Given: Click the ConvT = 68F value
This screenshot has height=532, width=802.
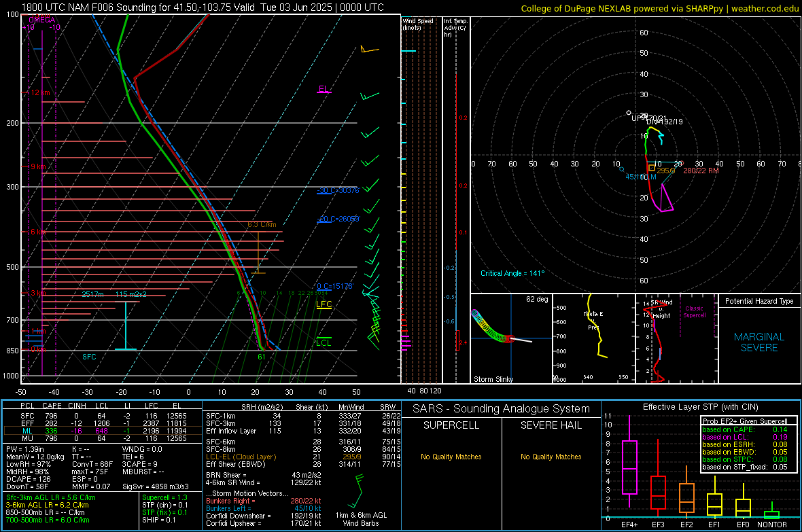Looking at the screenshot, I should click(x=92, y=464).
